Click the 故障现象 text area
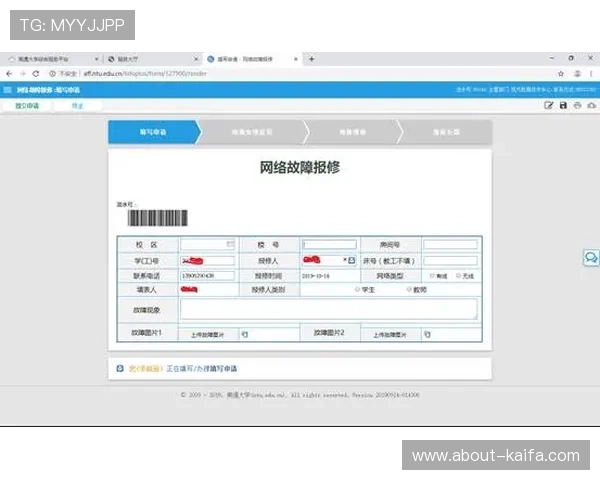Screen dimensions: 600x480 tap(329, 309)
